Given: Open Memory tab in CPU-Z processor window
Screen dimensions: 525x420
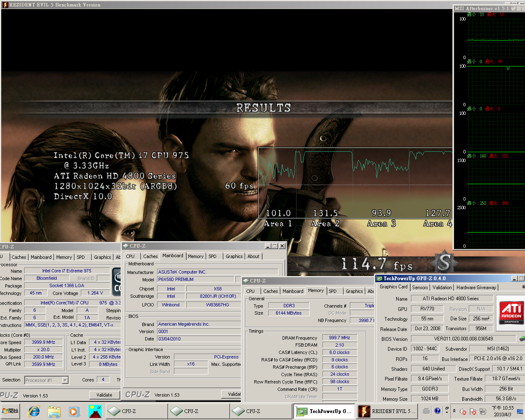Looking at the screenshot, I should (x=64, y=257).
